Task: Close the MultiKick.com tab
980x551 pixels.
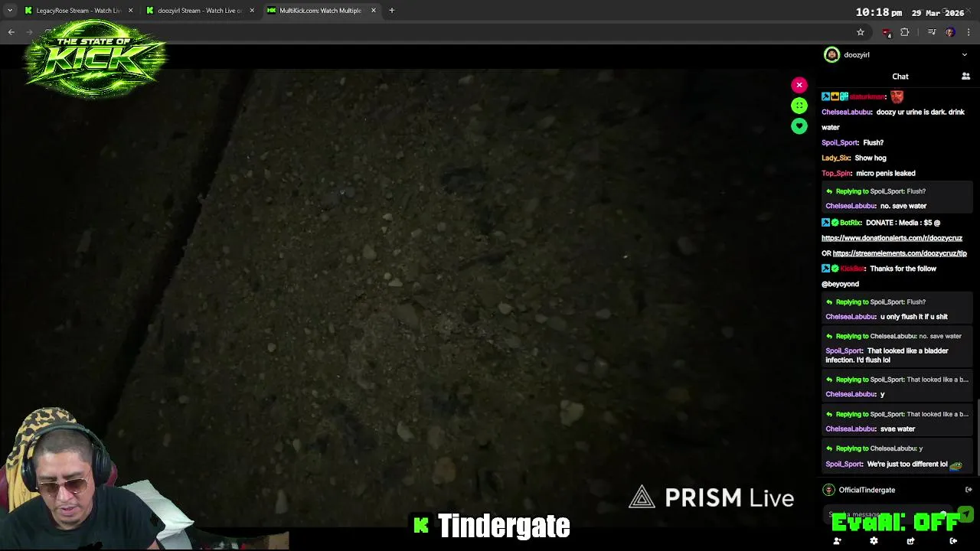Action: (374, 11)
